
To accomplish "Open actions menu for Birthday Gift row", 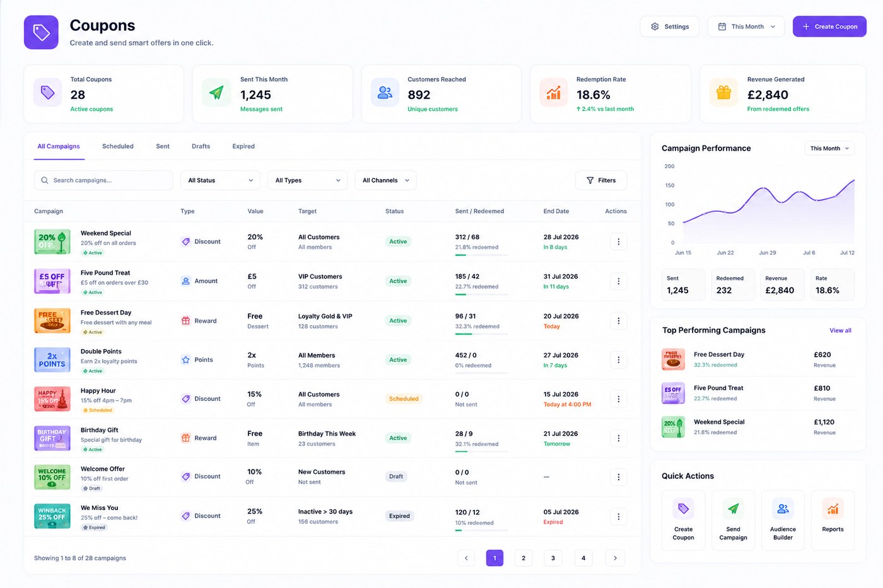I will (x=618, y=438).
